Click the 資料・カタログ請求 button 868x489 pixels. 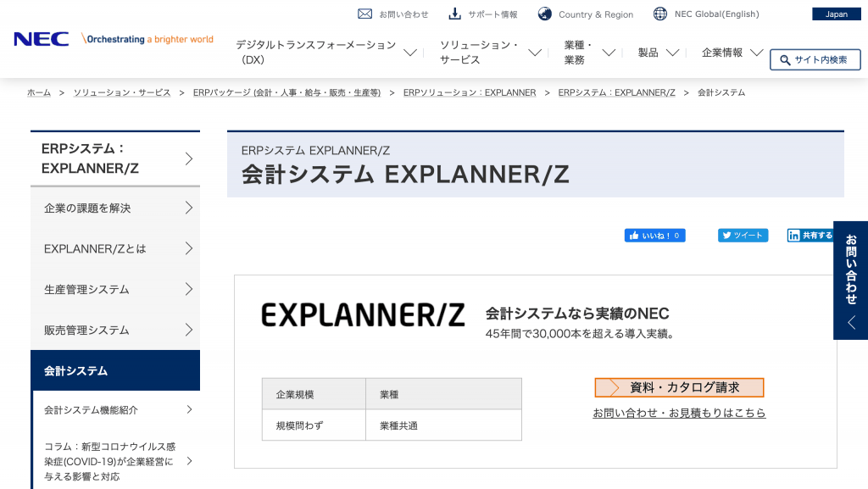(x=679, y=388)
